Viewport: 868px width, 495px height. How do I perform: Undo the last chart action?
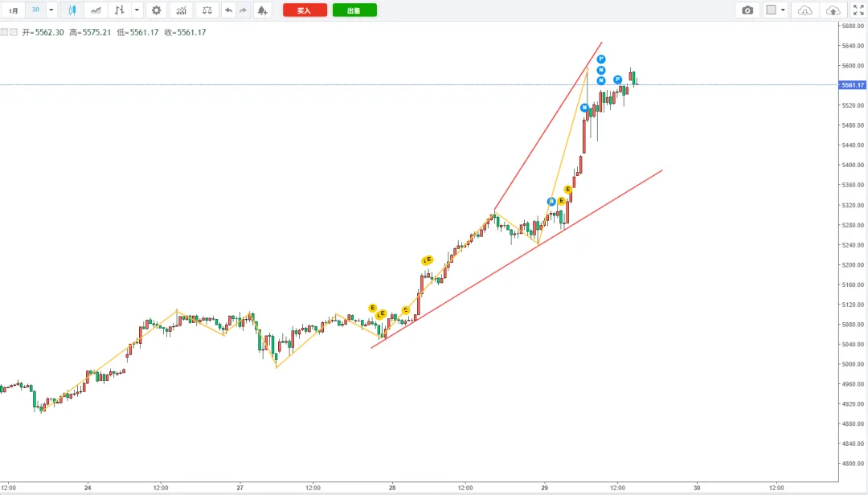(x=228, y=10)
